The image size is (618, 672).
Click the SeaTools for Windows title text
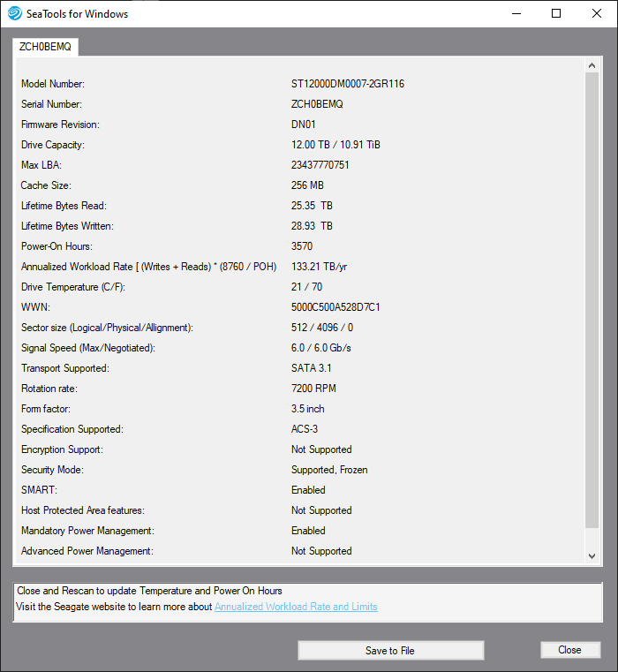pos(77,14)
